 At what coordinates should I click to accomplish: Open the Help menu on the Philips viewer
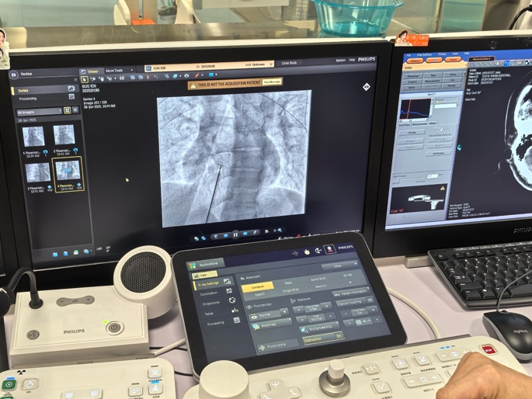click(352, 60)
